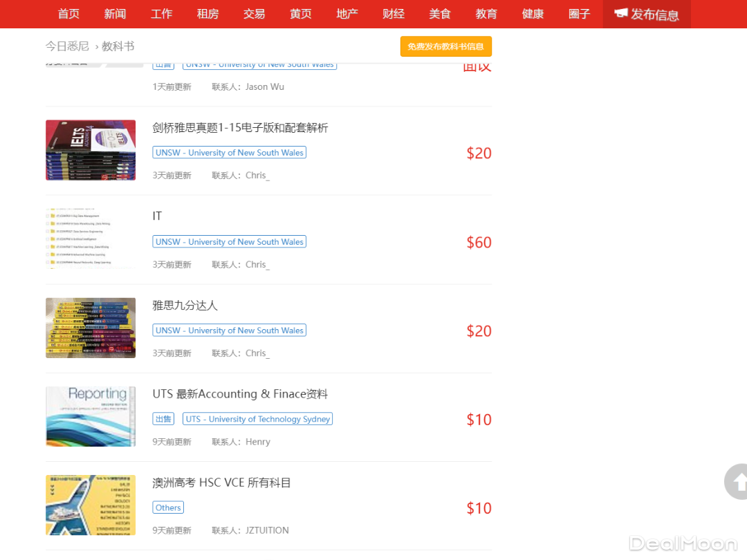Image resolution: width=747 pixels, height=560 pixels.
Task: Open listing titled 剑桥雅思真题1-15电子版和配套解析
Action: pyautogui.click(x=240, y=128)
